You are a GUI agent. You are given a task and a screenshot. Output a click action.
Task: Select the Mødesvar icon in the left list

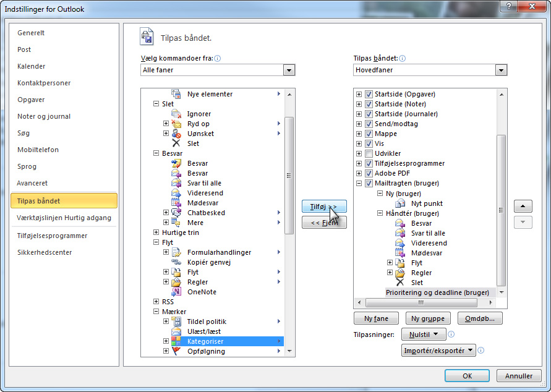point(176,203)
